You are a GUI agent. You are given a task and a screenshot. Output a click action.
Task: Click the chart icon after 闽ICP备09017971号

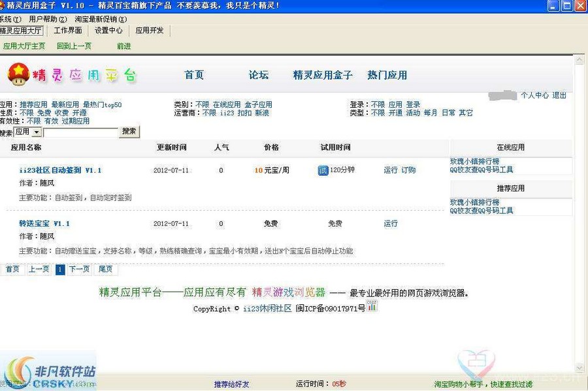coord(372,307)
